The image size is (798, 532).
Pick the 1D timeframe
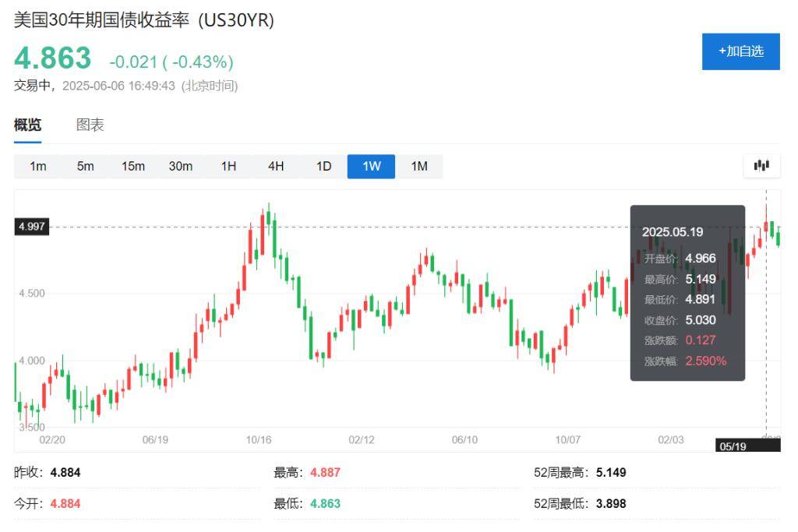coord(323,166)
